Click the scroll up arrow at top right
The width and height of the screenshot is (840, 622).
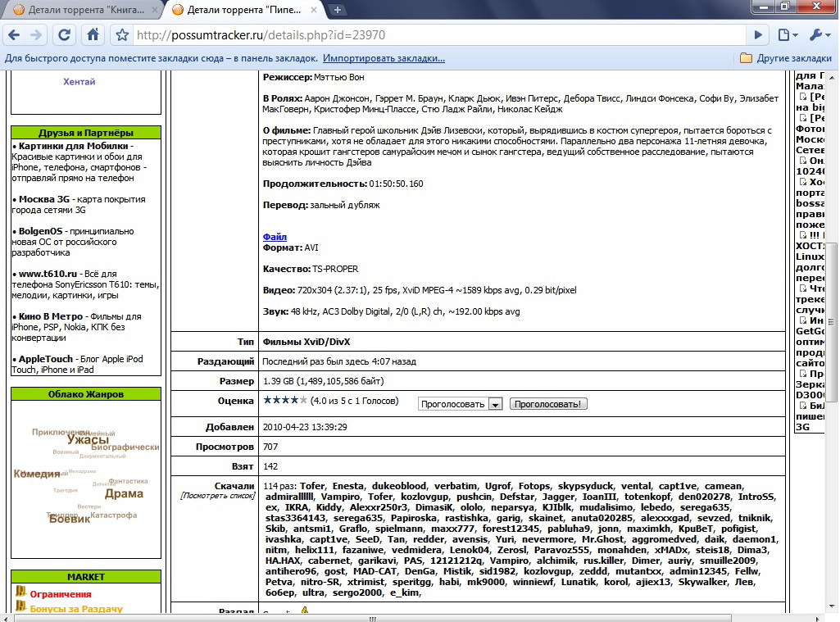point(831,76)
